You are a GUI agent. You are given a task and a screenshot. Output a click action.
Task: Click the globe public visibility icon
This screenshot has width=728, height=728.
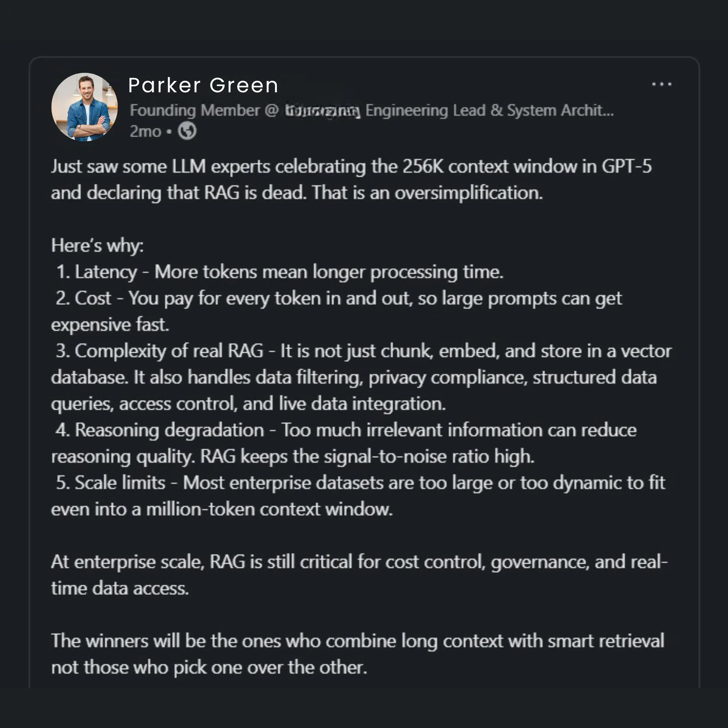(x=187, y=131)
